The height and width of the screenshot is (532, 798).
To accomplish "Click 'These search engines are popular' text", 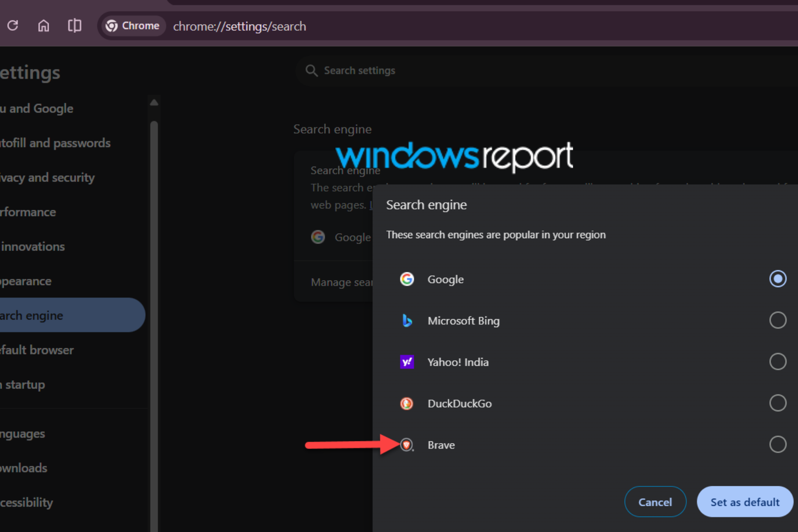I will click(x=496, y=235).
